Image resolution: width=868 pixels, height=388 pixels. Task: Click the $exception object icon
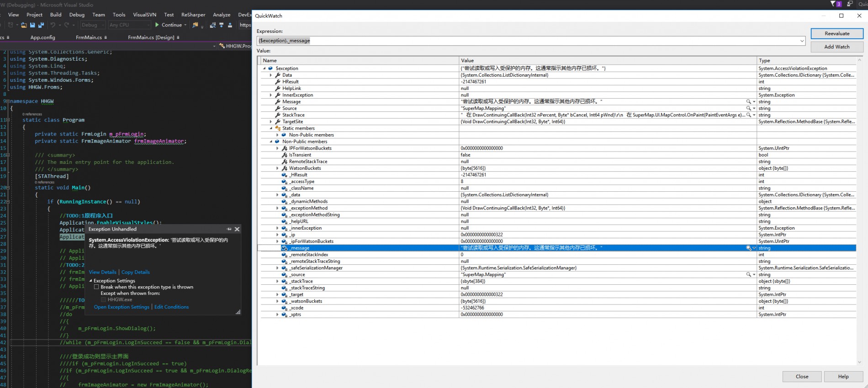click(270, 68)
